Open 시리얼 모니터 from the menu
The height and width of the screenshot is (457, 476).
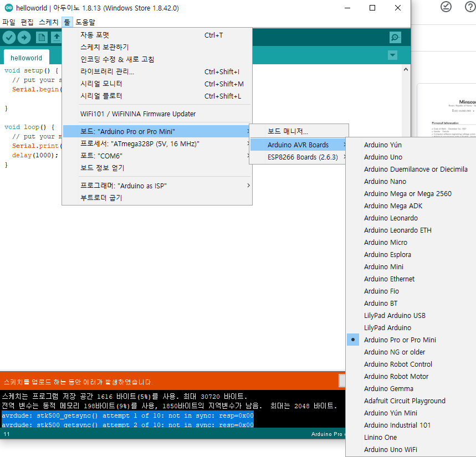pos(157,84)
